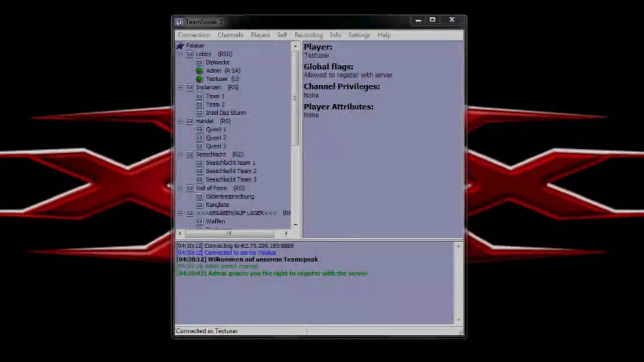Click the channel tree scroll down arrow

296,225
